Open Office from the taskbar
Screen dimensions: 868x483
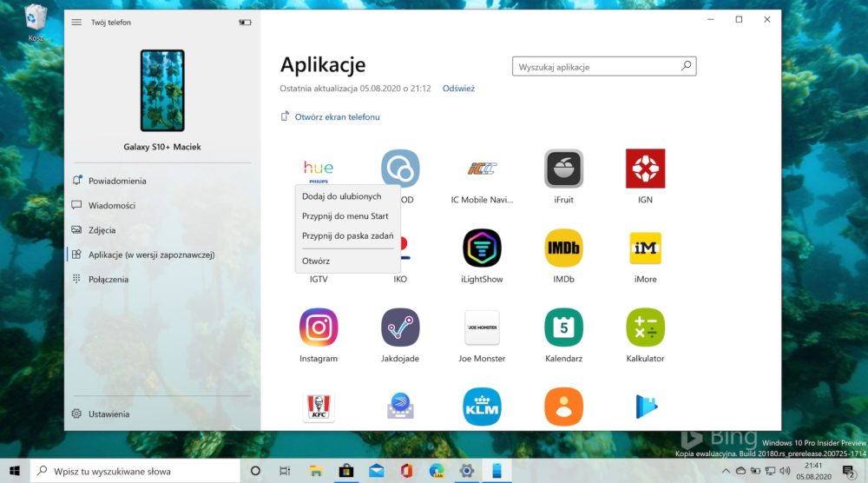406,471
